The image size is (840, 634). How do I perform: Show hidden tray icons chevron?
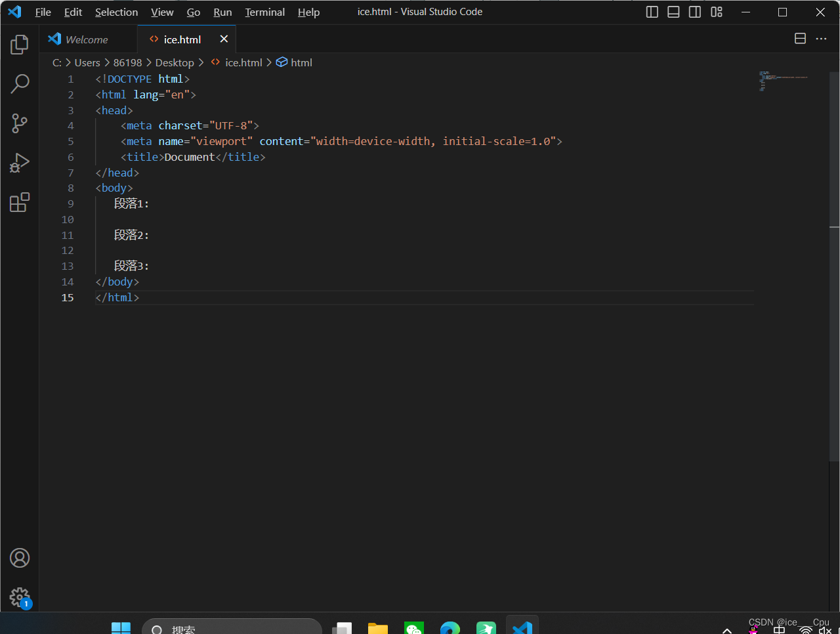coord(726,630)
